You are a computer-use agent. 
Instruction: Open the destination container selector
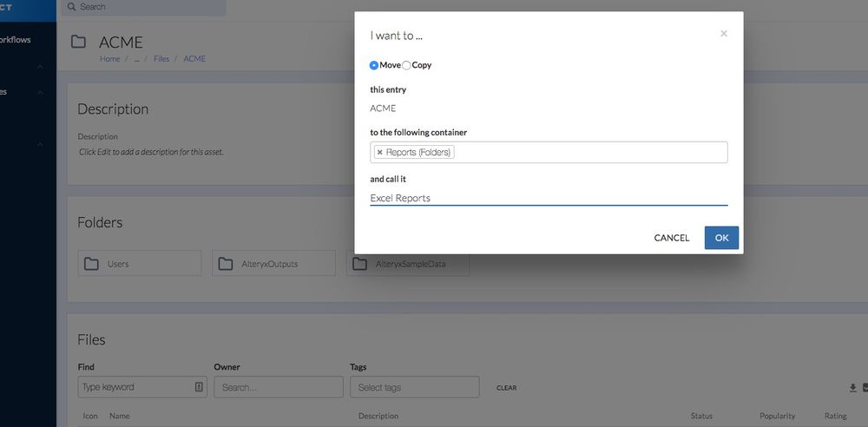click(590, 153)
